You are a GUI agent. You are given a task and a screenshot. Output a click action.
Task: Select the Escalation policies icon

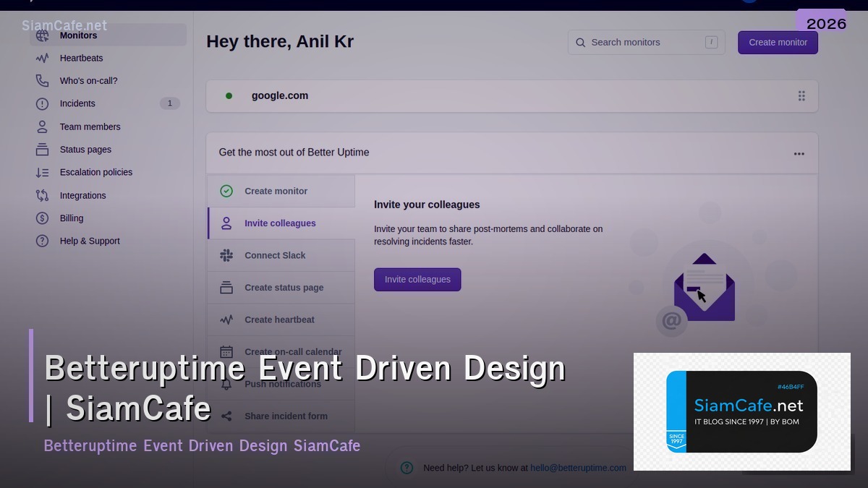(43, 172)
